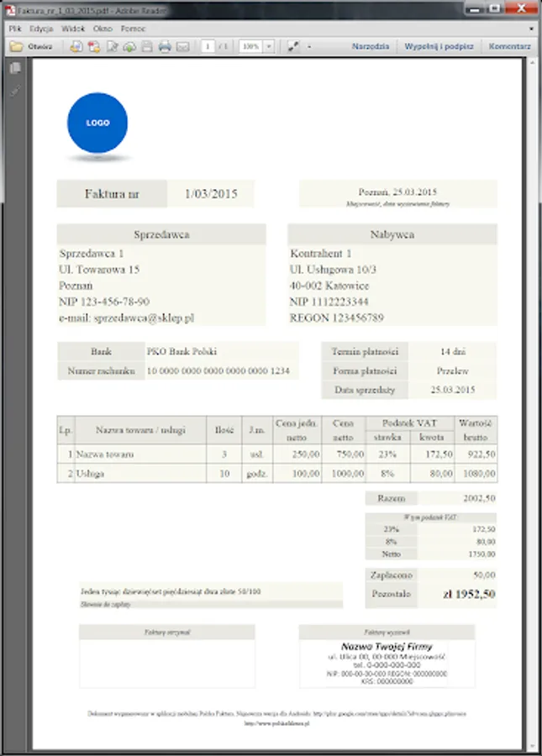
Task: Click the gross value 922,50
Action: [x=481, y=454]
